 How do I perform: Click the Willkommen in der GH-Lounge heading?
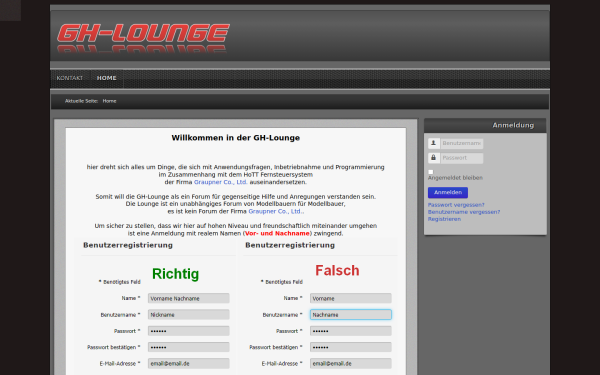236,138
